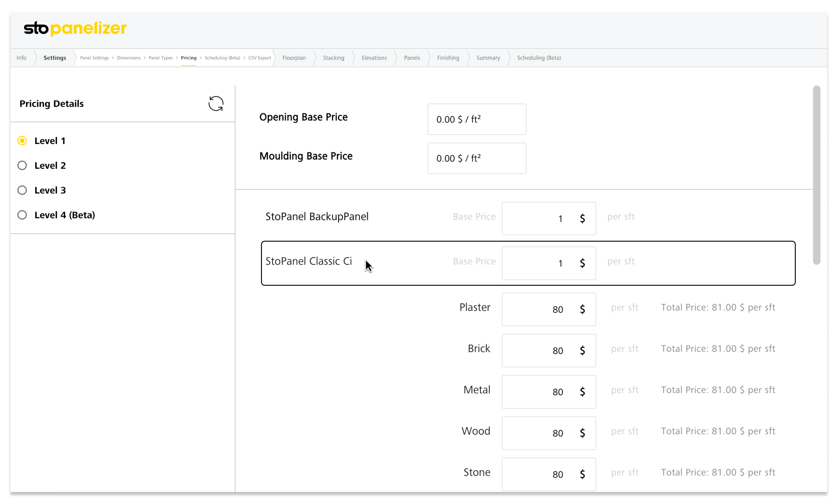Edit the Wood price field

pos(548,433)
